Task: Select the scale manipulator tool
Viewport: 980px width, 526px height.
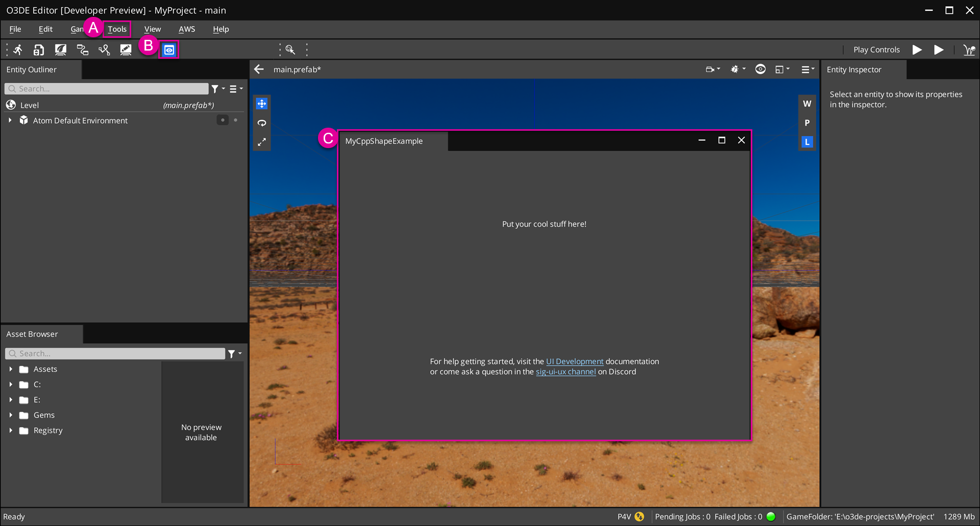Action: point(262,142)
